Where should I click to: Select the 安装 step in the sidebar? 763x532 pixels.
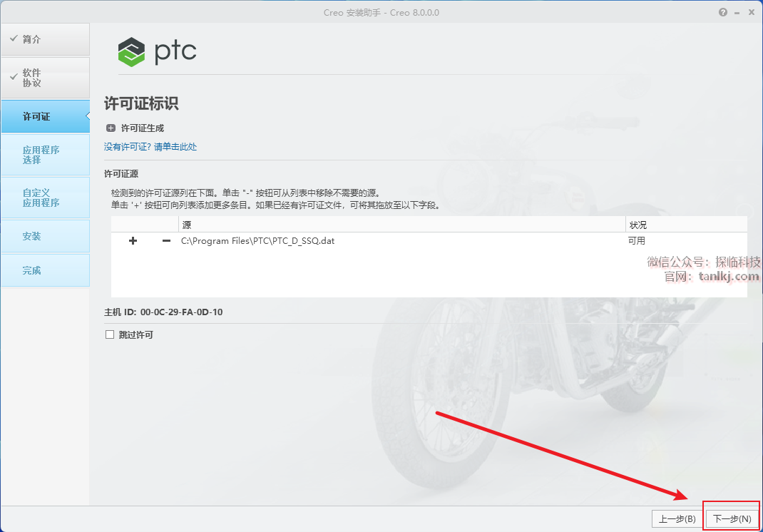point(45,236)
